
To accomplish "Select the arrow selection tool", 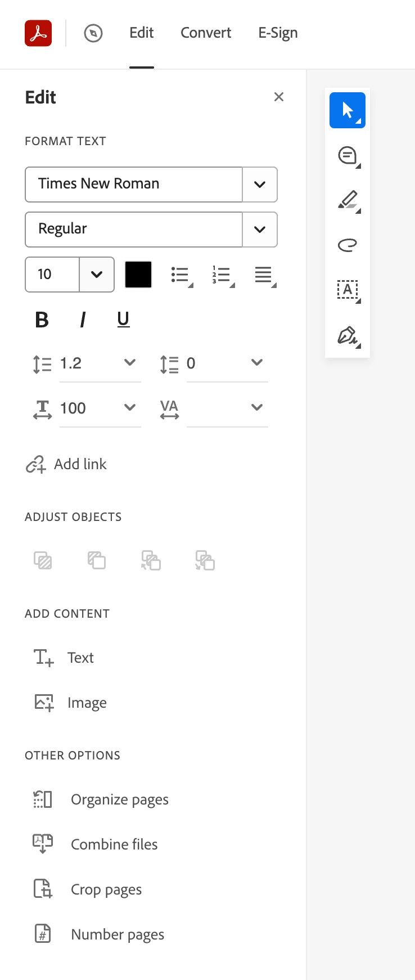I will pos(348,110).
